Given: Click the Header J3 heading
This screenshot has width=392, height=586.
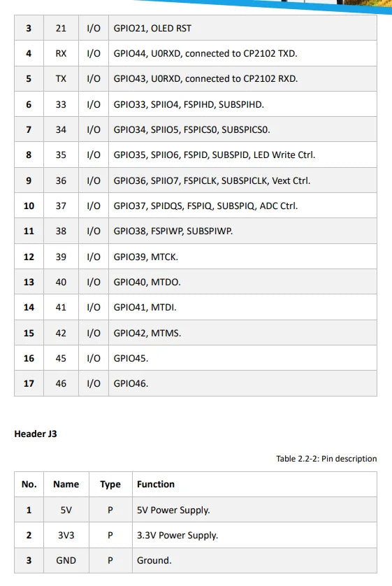Looking at the screenshot, I should (36, 434).
